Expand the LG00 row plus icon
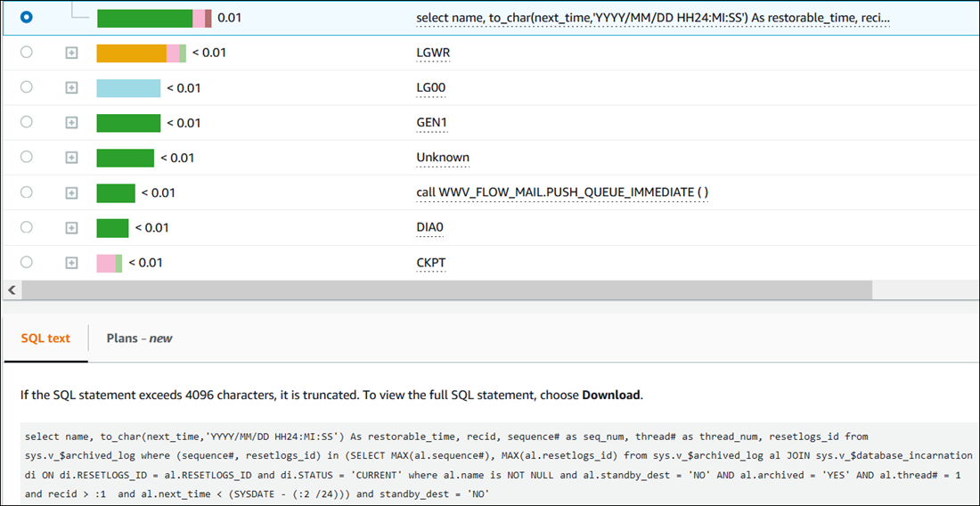Viewport: 980px width, 506px height. point(71,87)
